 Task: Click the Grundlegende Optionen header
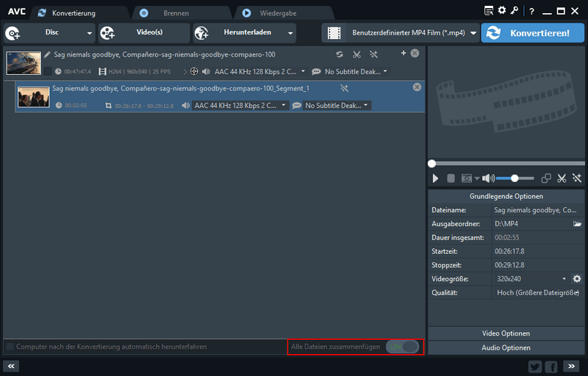[506, 196]
